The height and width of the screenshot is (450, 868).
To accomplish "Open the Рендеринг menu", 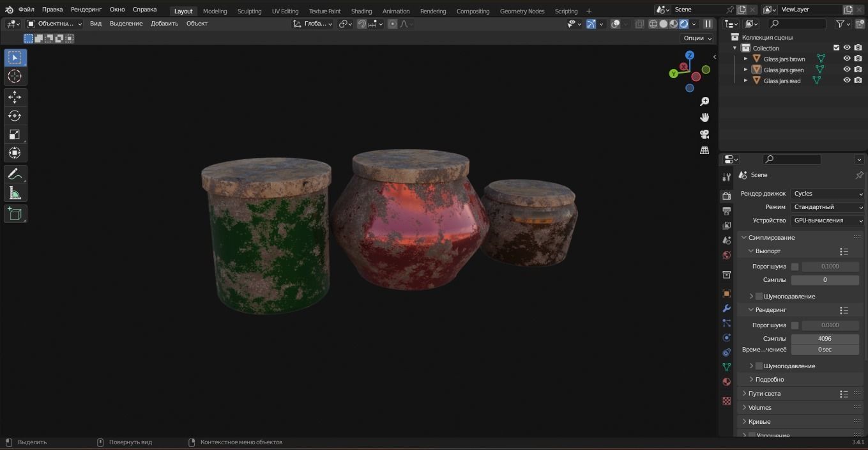I will 86,10.
